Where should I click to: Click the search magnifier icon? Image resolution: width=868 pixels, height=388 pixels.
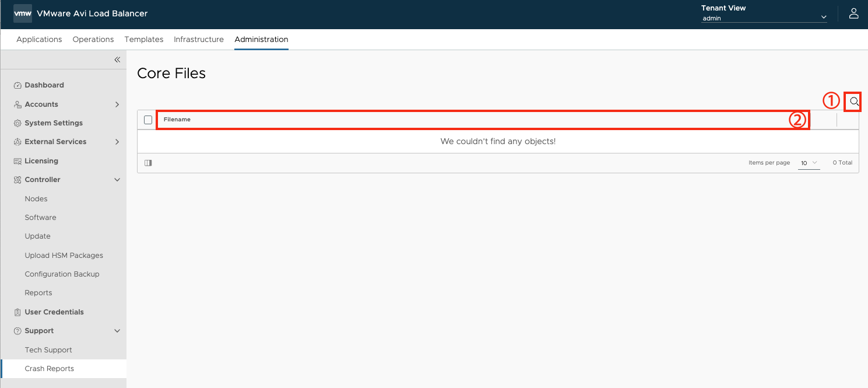point(854,102)
